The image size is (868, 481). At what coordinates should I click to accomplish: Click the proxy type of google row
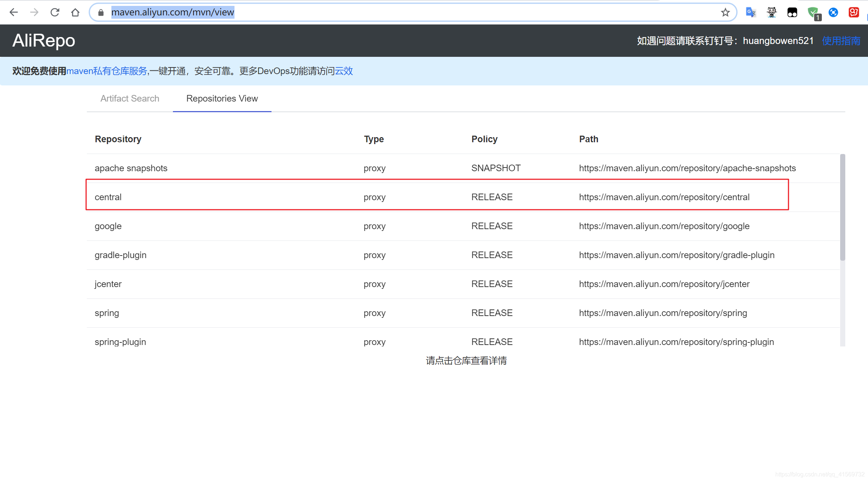tap(374, 227)
